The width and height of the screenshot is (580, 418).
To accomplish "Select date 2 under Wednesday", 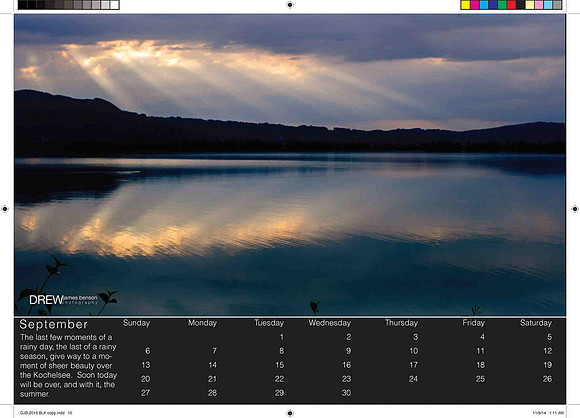I will point(348,337).
